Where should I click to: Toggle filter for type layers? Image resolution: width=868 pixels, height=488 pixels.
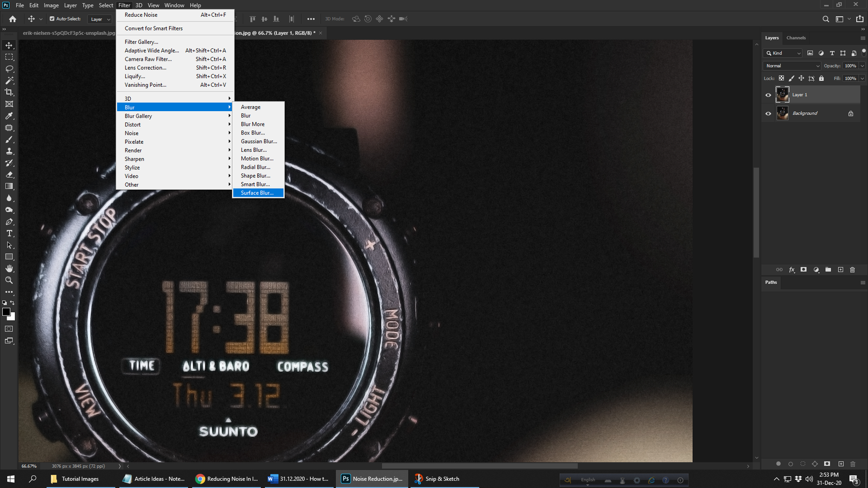(832, 53)
